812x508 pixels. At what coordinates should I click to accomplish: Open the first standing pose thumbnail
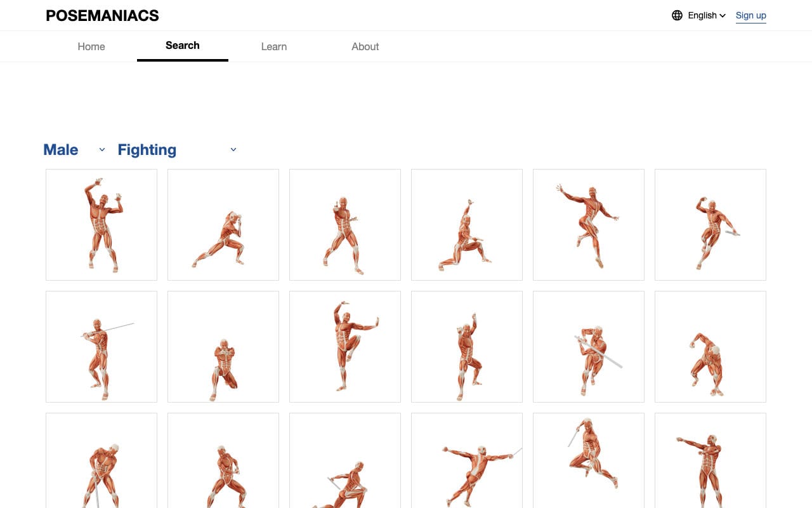(101, 224)
